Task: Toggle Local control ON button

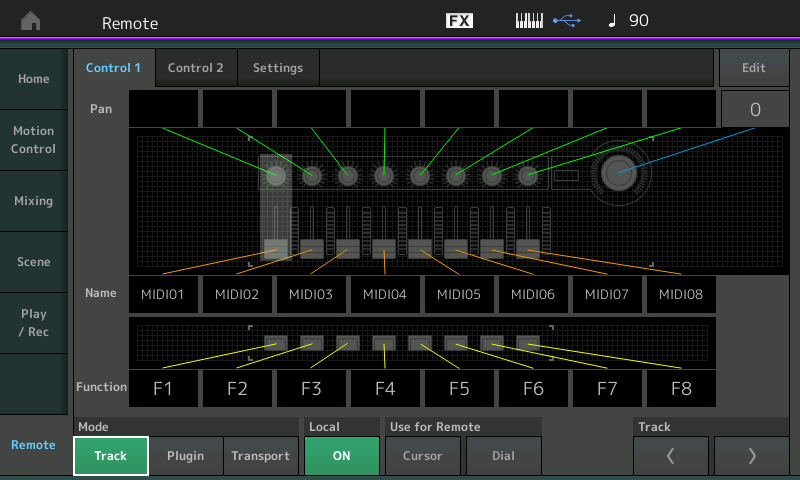Action: (x=342, y=456)
